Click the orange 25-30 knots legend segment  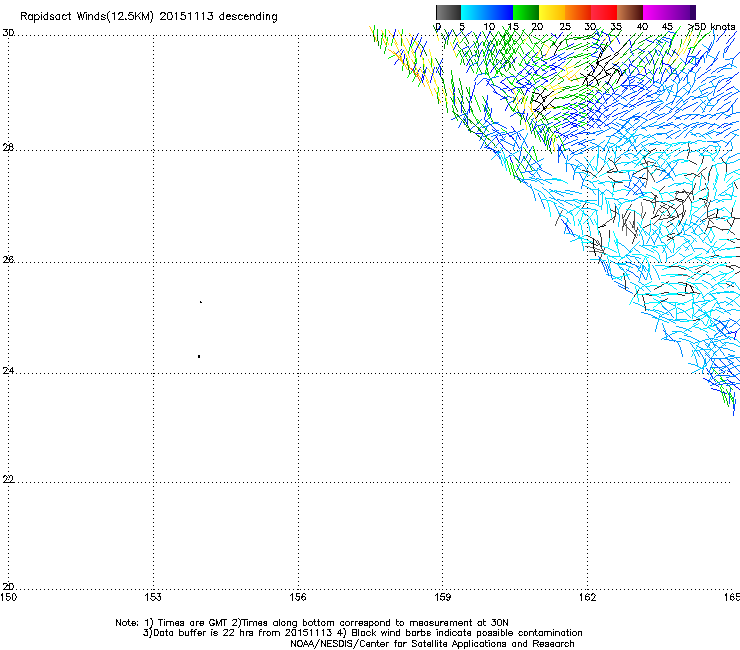[578, 12]
